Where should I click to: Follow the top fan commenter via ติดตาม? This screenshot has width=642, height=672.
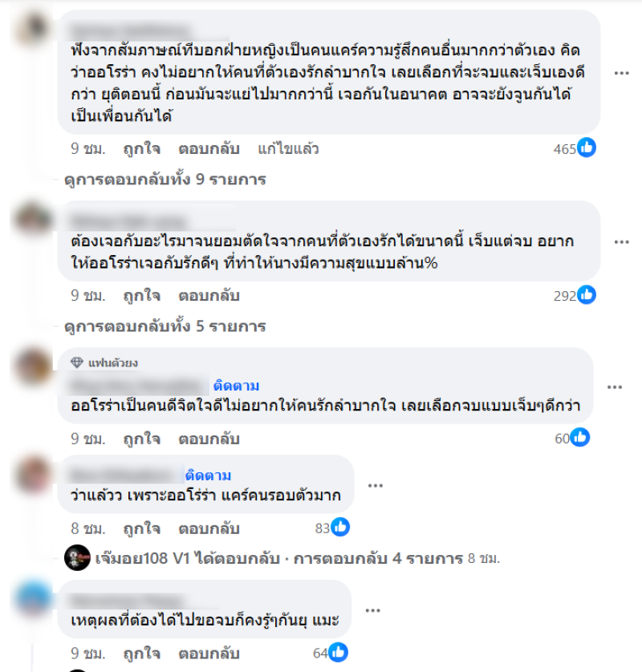click(x=236, y=387)
